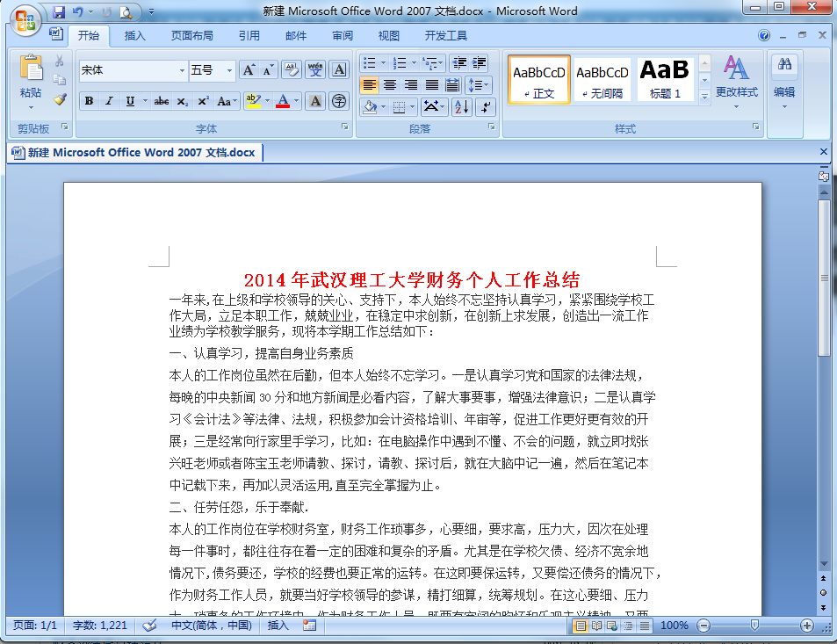The width and height of the screenshot is (837, 644).
Task: Open the 编辑 editing group
Action: 784,81
